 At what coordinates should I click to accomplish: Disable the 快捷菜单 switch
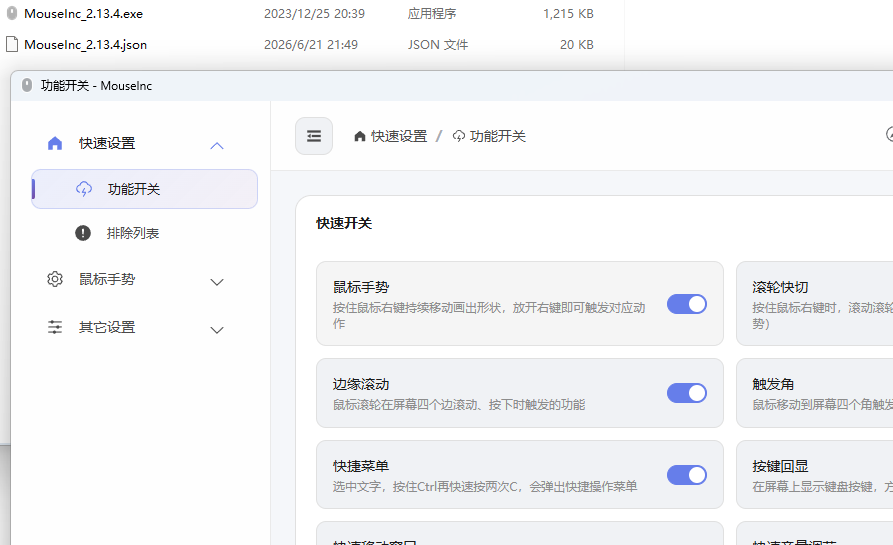(687, 475)
